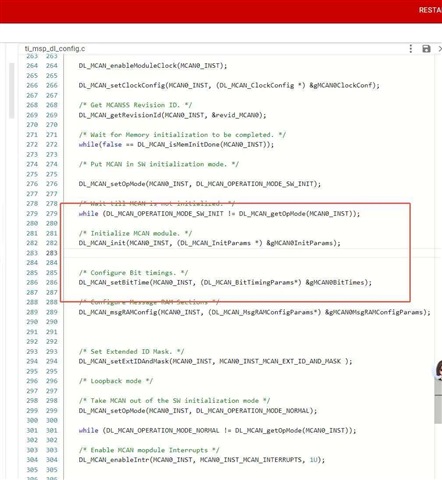Select the ti_msp_dl_config.c file tab
Screen dimensions: 442x480
55,49
